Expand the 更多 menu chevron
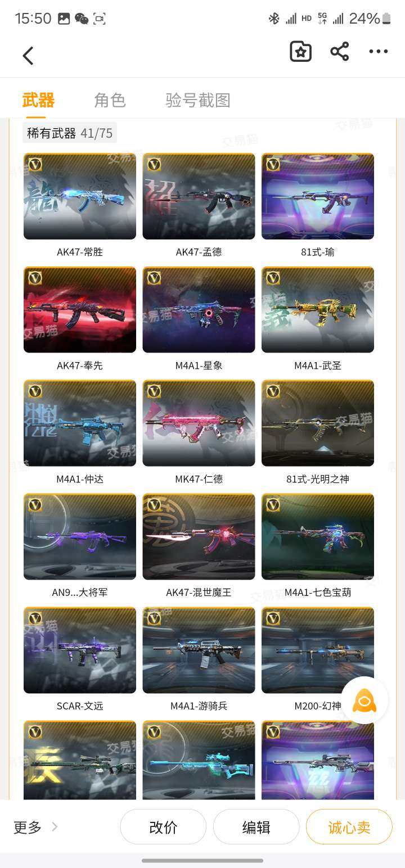 coord(55,826)
